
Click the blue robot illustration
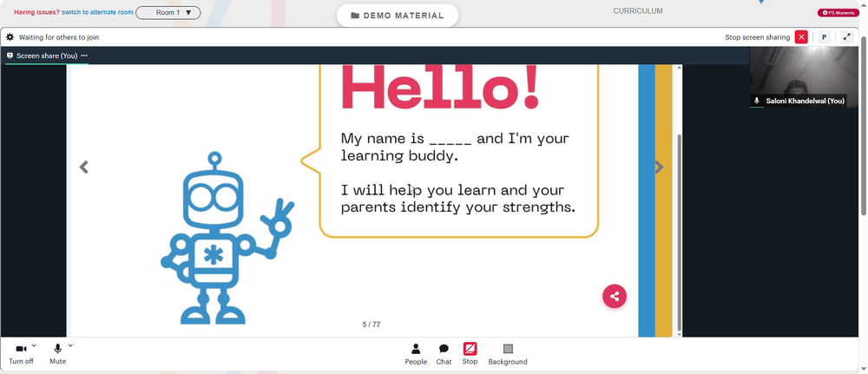coord(227,238)
